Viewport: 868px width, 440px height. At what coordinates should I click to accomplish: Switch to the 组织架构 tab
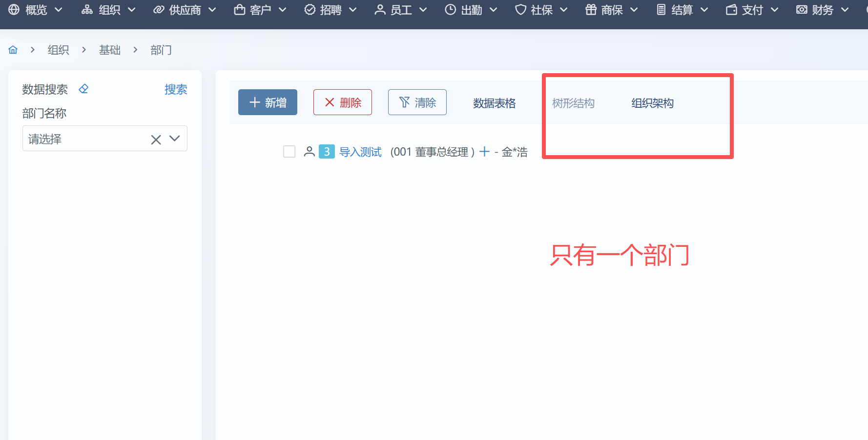[652, 103]
